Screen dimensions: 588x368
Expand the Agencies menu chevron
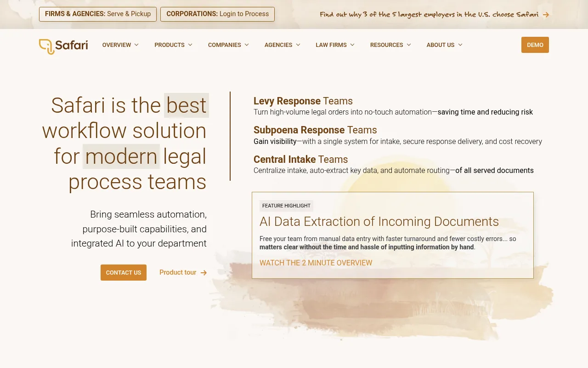point(298,45)
